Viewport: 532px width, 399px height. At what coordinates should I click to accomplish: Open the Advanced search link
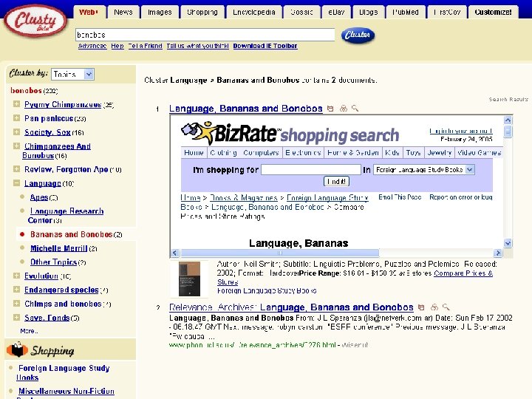92,46
